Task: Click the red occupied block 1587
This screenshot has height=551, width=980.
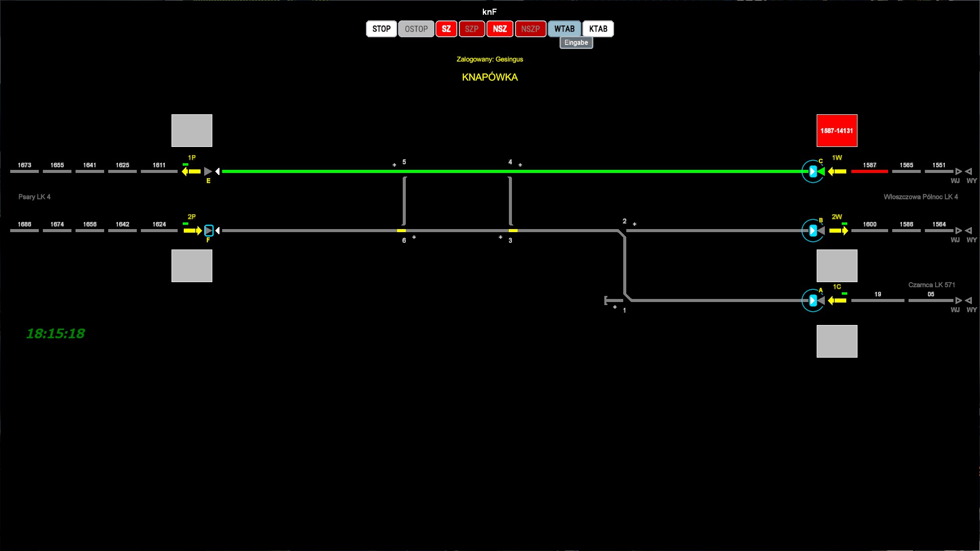Action: coord(869,171)
